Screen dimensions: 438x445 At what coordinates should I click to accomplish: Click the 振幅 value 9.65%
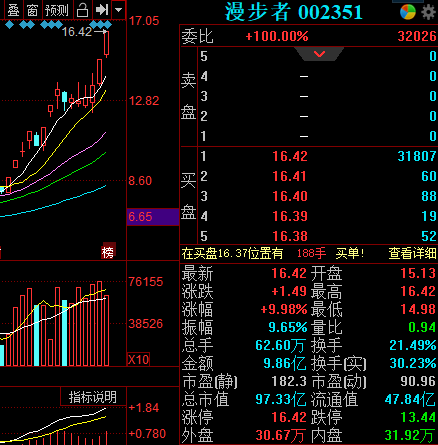click(288, 327)
